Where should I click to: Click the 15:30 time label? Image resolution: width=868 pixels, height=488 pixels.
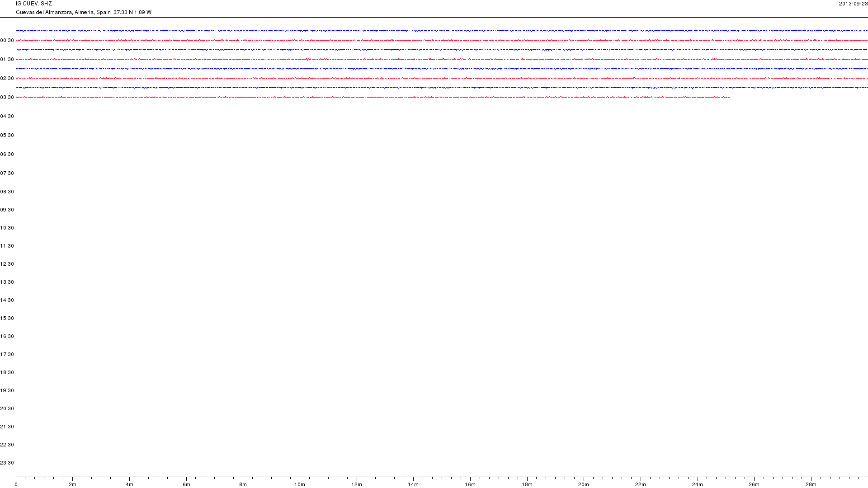(x=7, y=319)
